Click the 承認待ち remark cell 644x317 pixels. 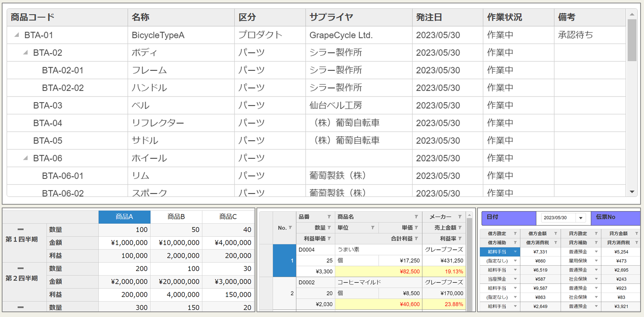[x=590, y=35]
